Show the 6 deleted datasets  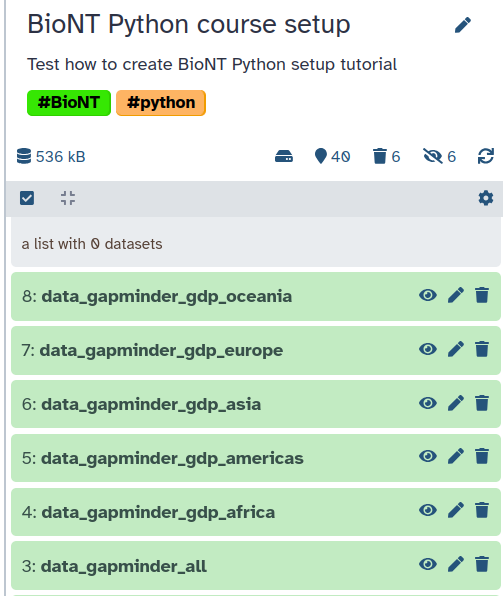click(x=387, y=157)
